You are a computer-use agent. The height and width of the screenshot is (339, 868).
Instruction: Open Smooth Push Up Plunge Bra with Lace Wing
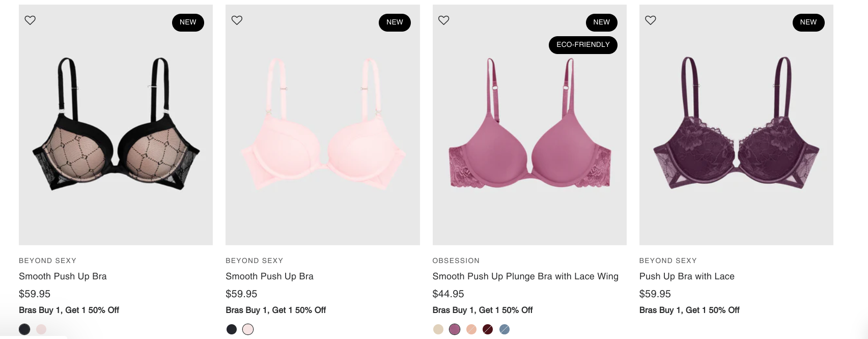click(x=525, y=276)
